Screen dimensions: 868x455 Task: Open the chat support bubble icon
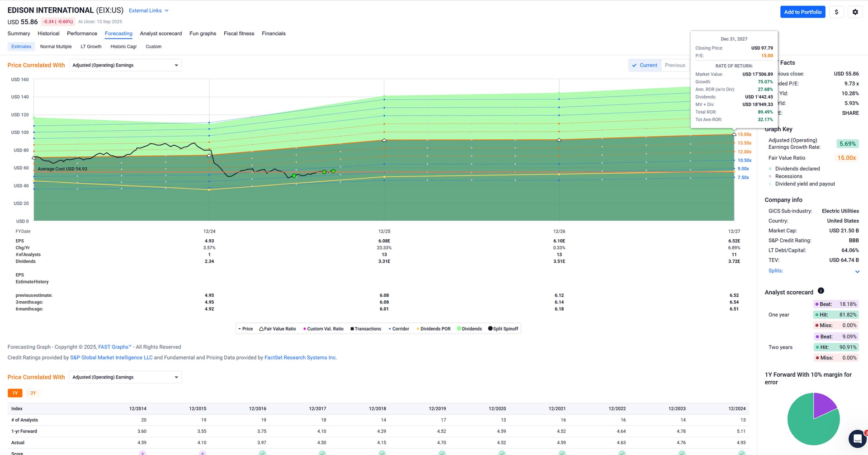[x=857, y=438]
